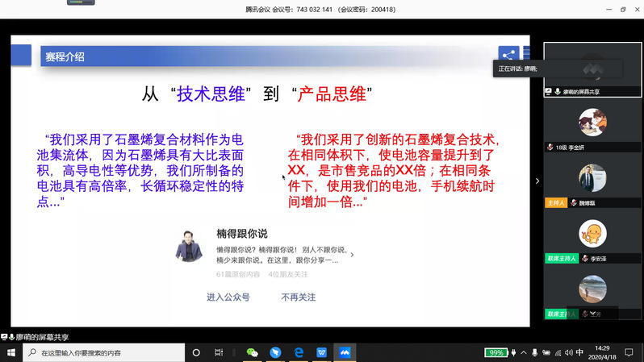
Task: Open Tencent Meeting taskbar icon
Action: [x=345, y=353]
